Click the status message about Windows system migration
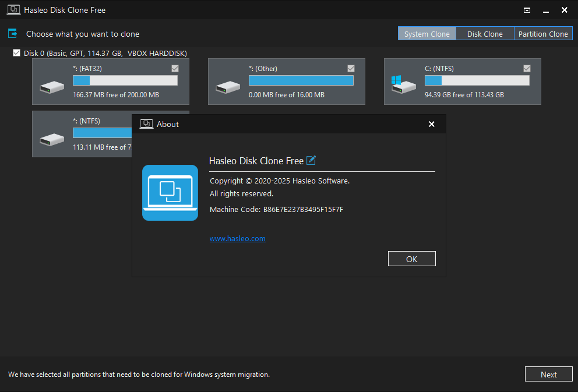 [139, 375]
